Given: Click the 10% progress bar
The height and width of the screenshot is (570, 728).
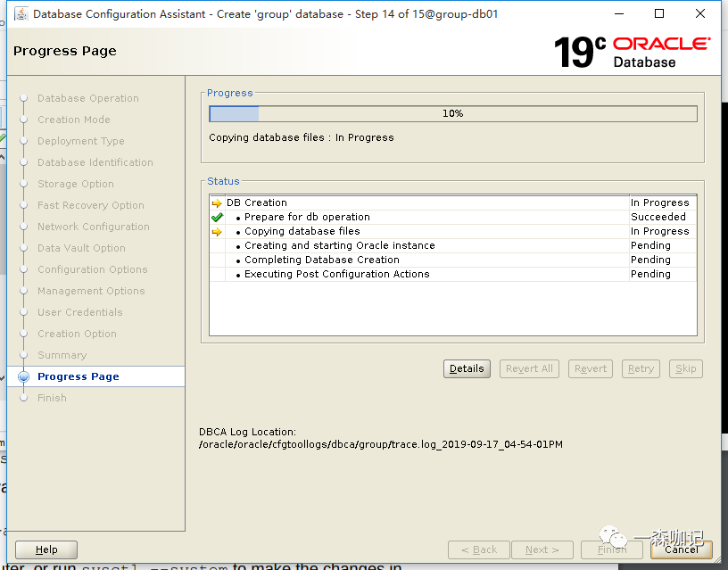Looking at the screenshot, I should (452, 113).
